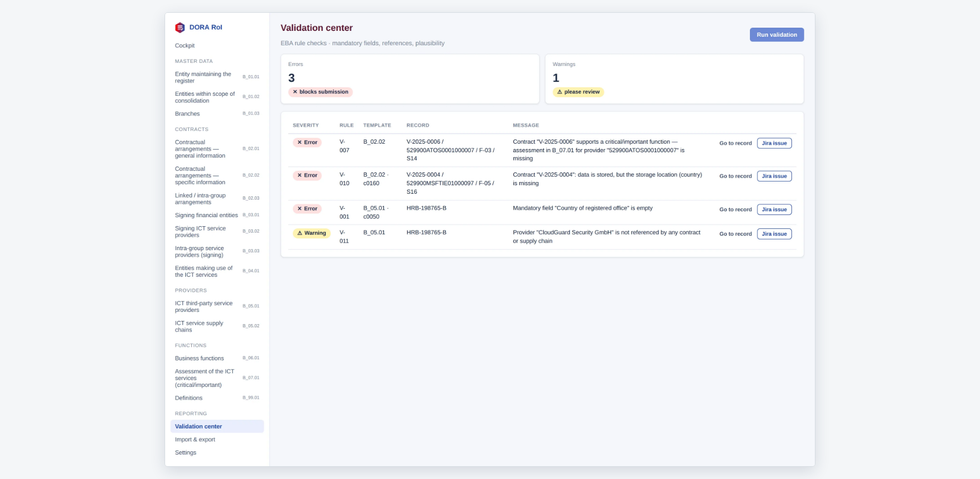The width and height of the screenshot is (980, 479).
Task: Click template cell 'B_05.01 · c0050'
Action: 376,212
